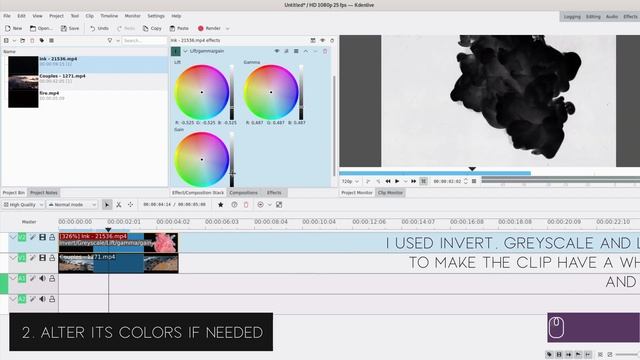Open the Monitor menu
The image size is (640, 360).
pos(132,16)
